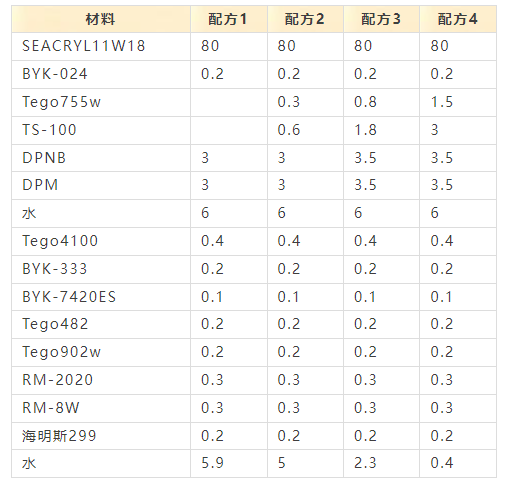Select the 5.9 value in last row
This screenshot has width=508, height=483.
(212, 463)
